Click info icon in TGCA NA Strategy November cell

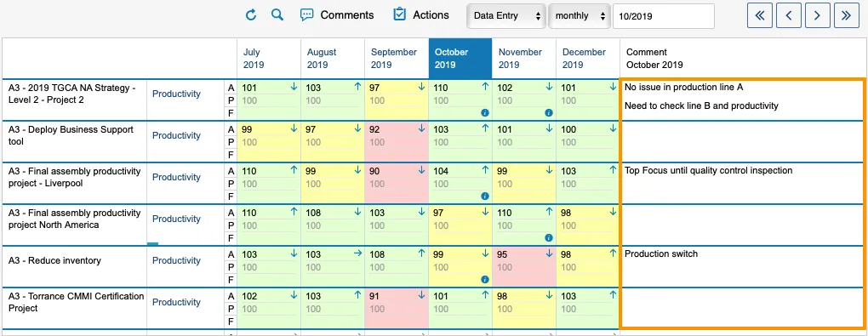click(549, 112)
